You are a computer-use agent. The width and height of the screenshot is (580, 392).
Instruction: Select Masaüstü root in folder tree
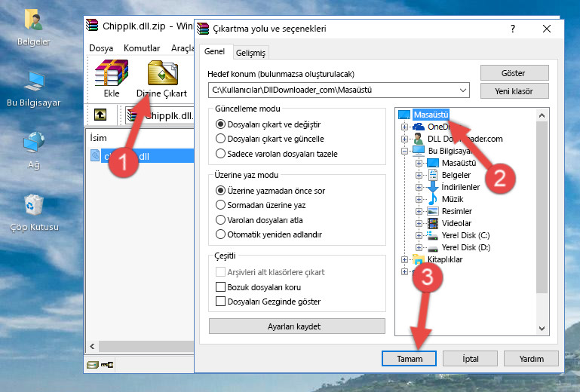tap(431, 115)
